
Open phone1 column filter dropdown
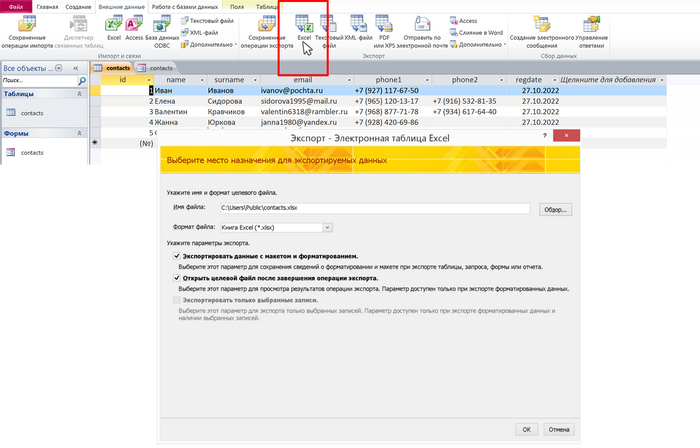click(x=427, y=80)
